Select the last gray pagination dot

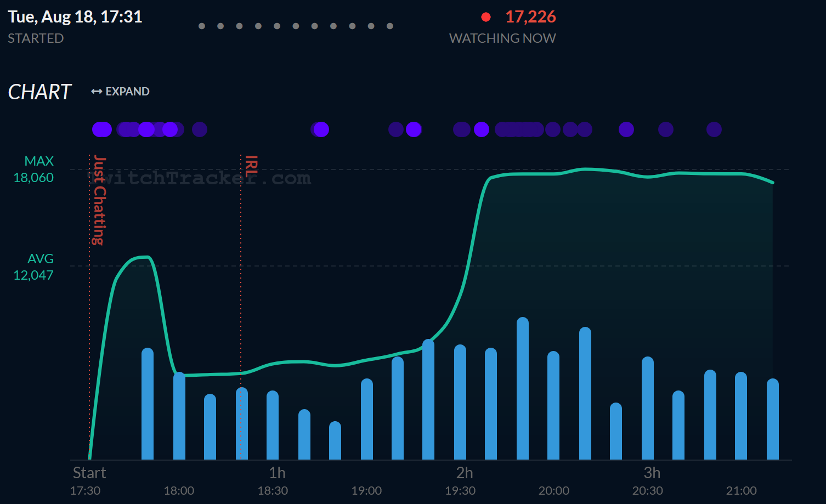(x=390, y=26)
